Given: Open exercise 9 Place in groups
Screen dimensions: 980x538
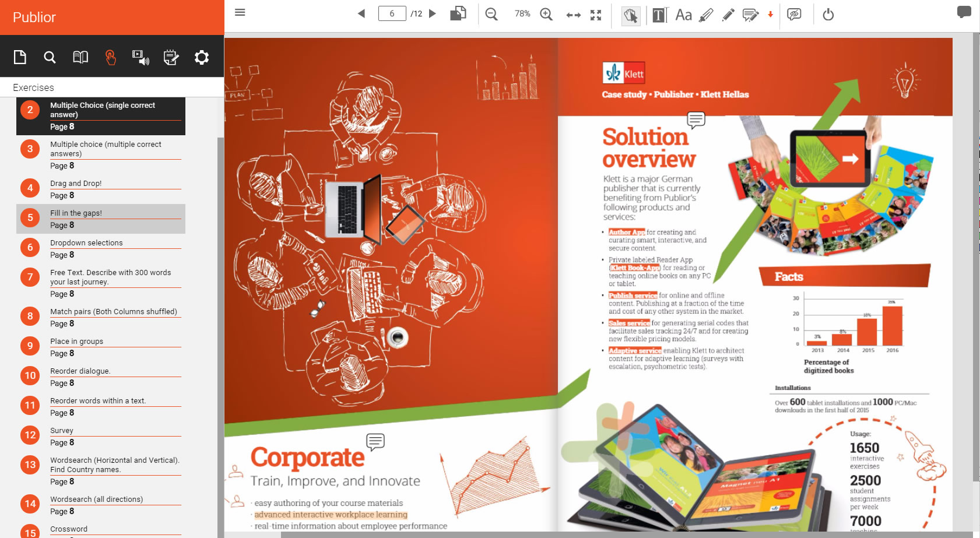Looking at the screenshot, I should (101, 347).
